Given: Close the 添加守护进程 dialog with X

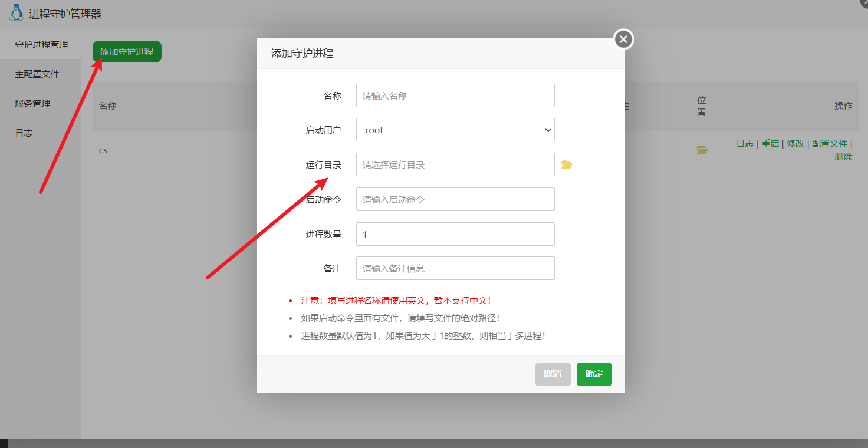Looking at the screenshot, I should pyautogui.click(x=623, y=39).
